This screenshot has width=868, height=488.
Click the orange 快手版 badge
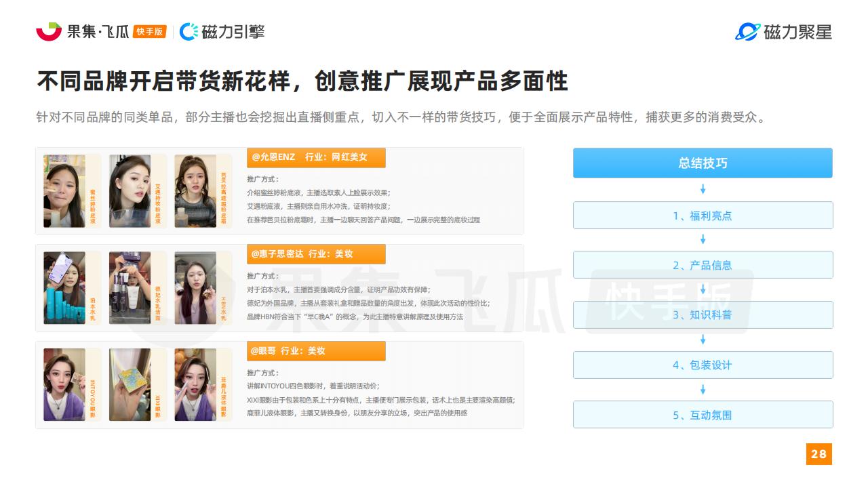[x=150, y=32]
